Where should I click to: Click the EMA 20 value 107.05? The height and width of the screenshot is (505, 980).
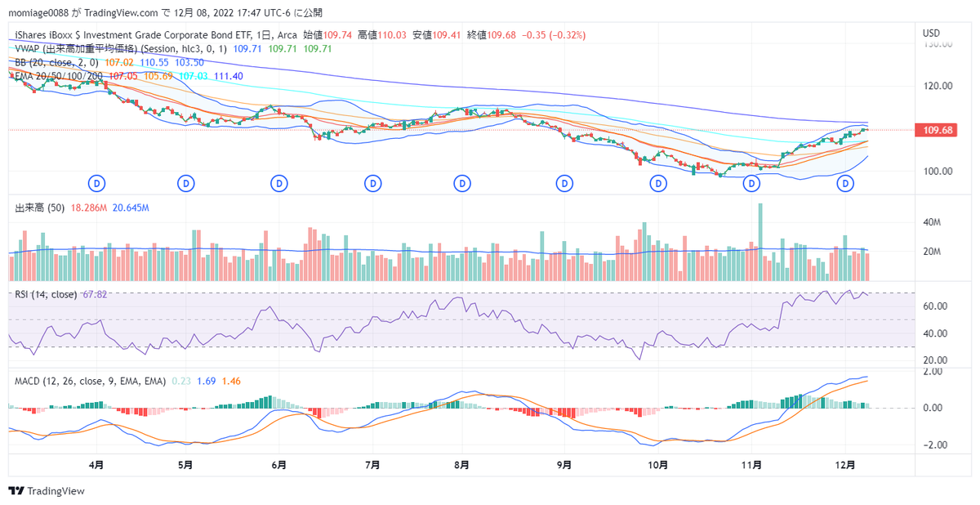pos(122,75)
